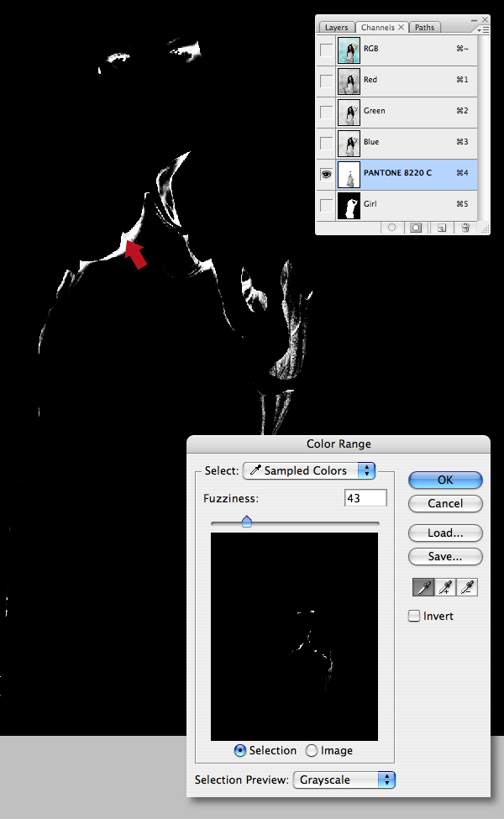Select the Channels tab
Image resolution: width=504 pixels, height=819 pixels.
pos(378,27)
